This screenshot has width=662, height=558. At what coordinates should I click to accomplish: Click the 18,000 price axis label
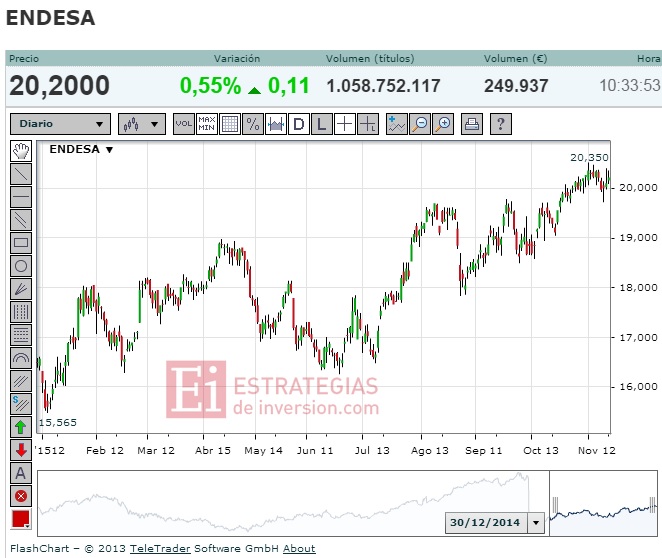click(x=638, y=287)
